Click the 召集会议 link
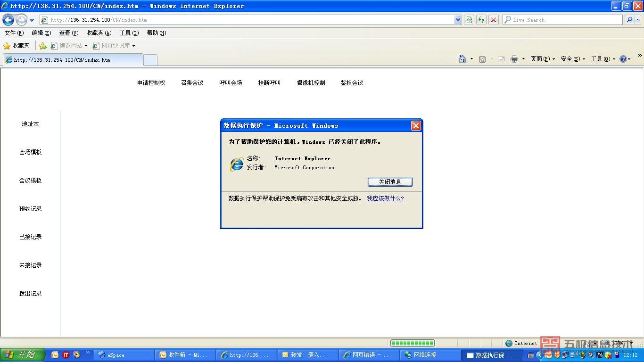Viewport: 644px width, 362px height. (x=192, y=83)
